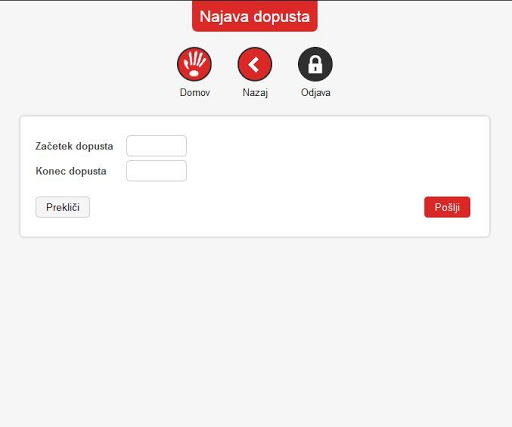Image resolution: width=512 pixels, height=427 pixels.
Task: Focus the Začetek dopusta input field
Action: tap(156, 146)
